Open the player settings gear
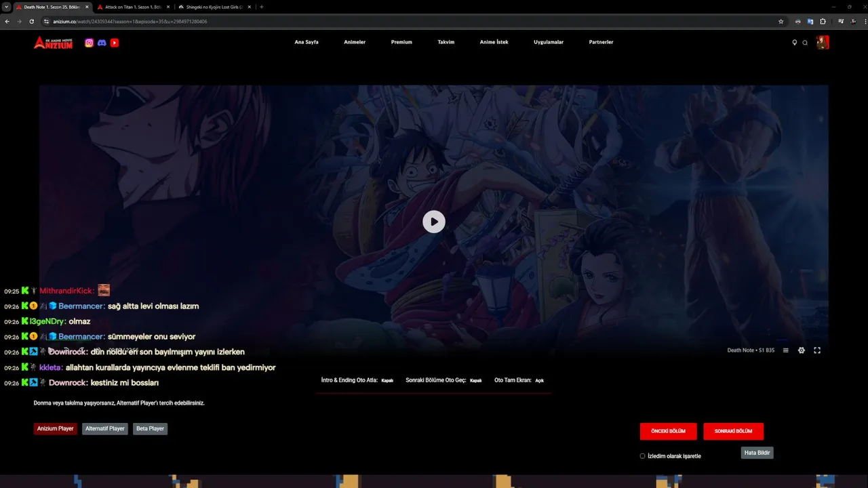The image size is (868, 488). coord(802,350)
